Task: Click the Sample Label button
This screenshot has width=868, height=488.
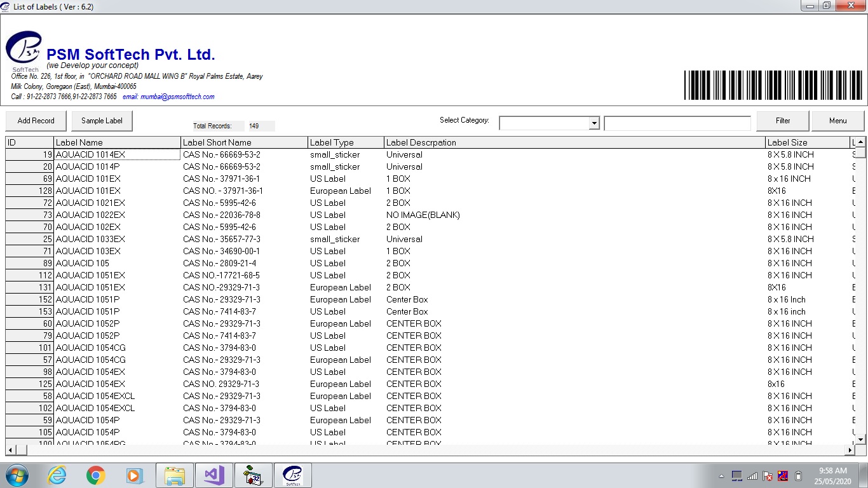Action: pyautogui.click(x=102, y=121)
